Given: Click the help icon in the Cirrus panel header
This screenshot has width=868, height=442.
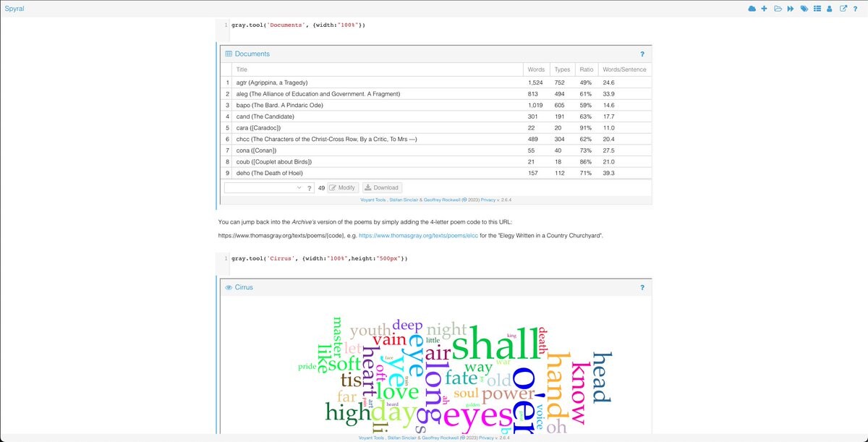Looking at the screenshot, I should point(642,288).
